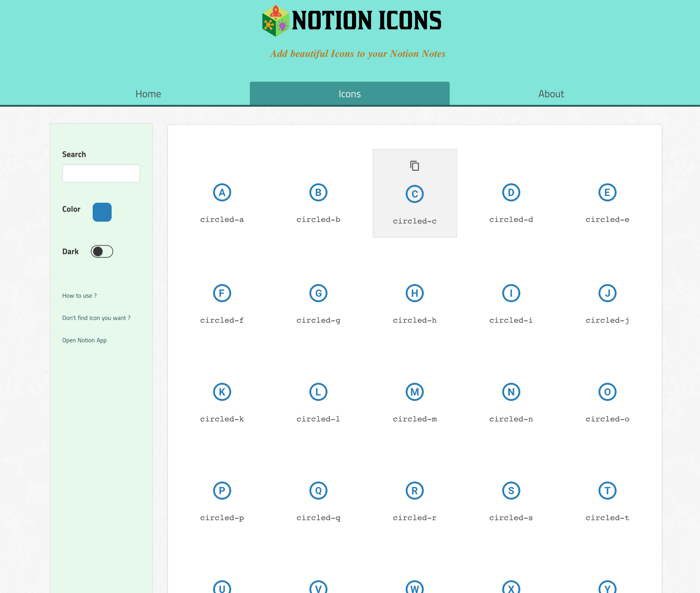
Task: Open Notion App link
Action: coord(84,340)
